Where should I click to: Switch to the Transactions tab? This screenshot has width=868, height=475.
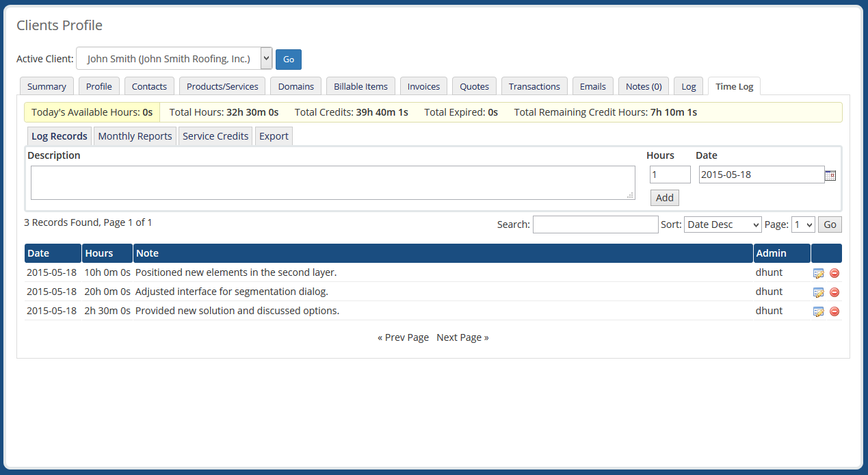pos(534,86)
